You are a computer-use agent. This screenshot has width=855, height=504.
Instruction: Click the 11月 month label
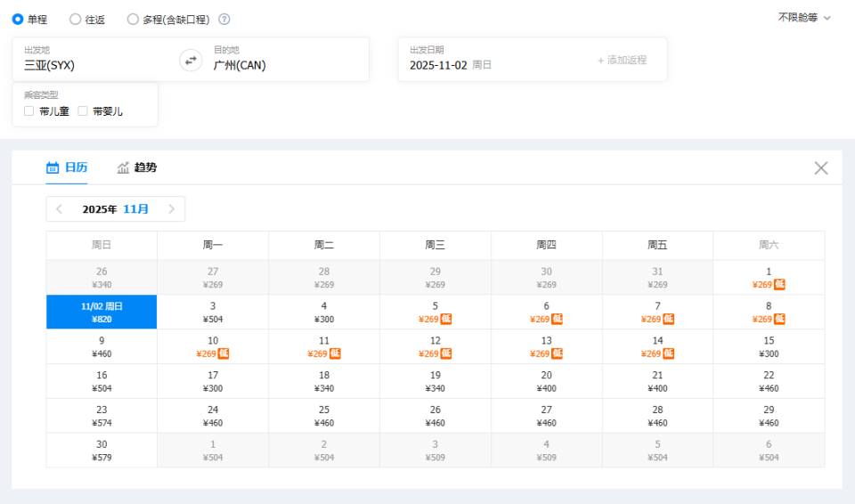click(x=135, y=209)
